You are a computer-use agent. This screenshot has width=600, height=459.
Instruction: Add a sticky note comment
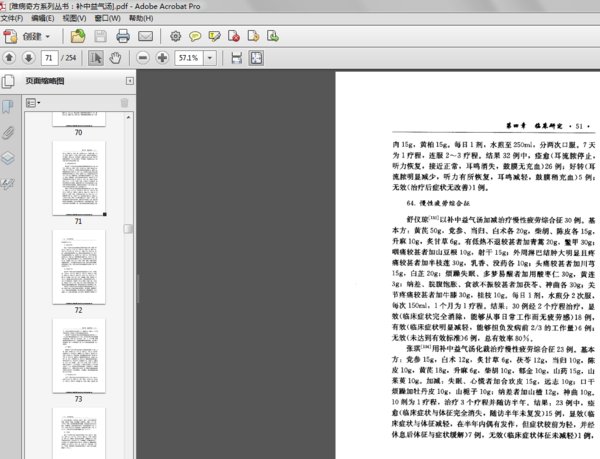click(x=197, y=36)
